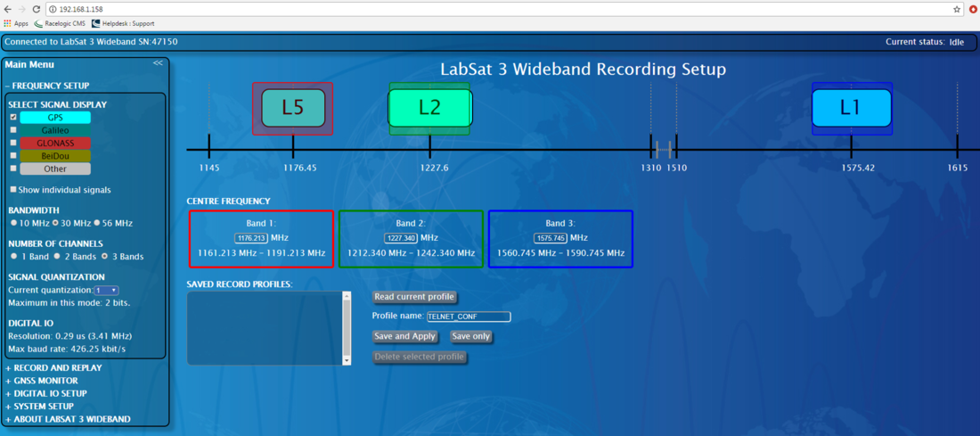Select the 10 MHz bandwidth option
980x436 pixels.
click(x=13, y=223)
